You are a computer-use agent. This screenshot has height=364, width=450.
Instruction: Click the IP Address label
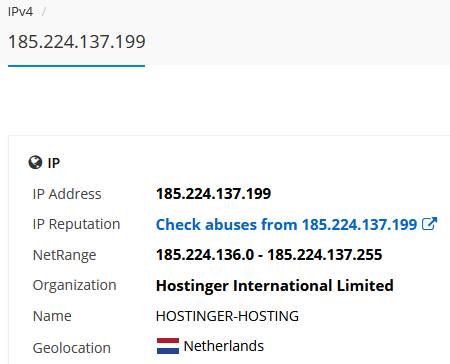tap(67, 194)
